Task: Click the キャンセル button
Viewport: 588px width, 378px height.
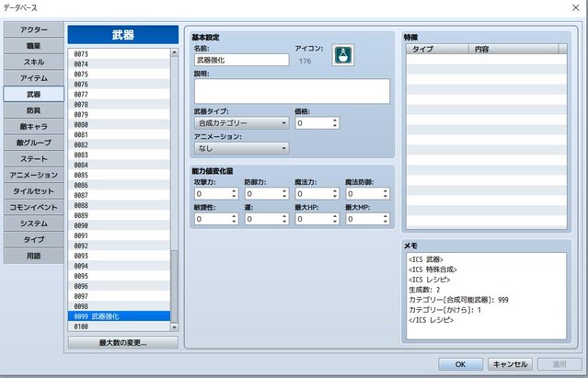Action: pos(510,364)
